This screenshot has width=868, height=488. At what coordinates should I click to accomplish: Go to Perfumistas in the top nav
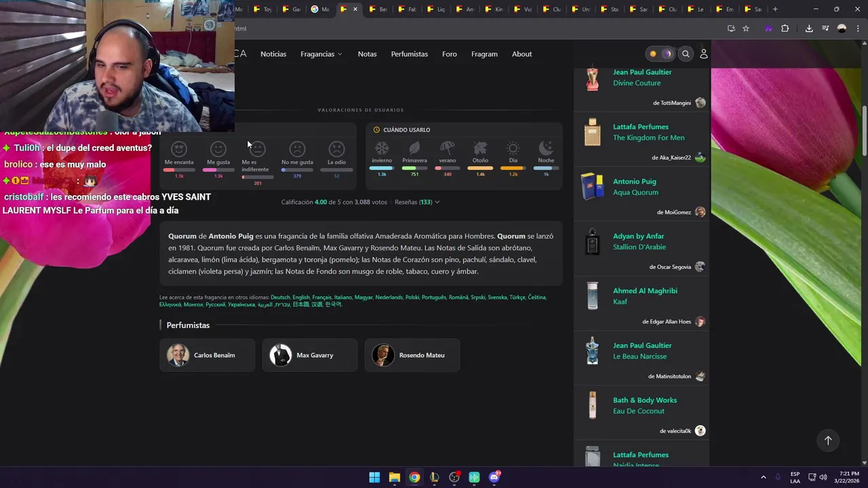tap(410, 54)
